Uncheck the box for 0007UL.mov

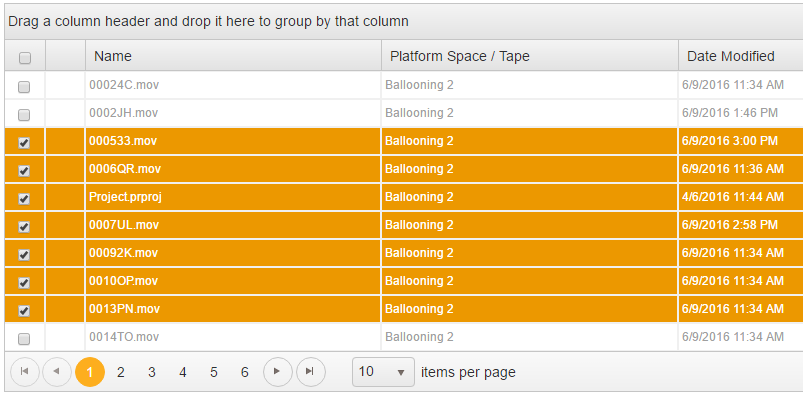(x=24, y=227)
